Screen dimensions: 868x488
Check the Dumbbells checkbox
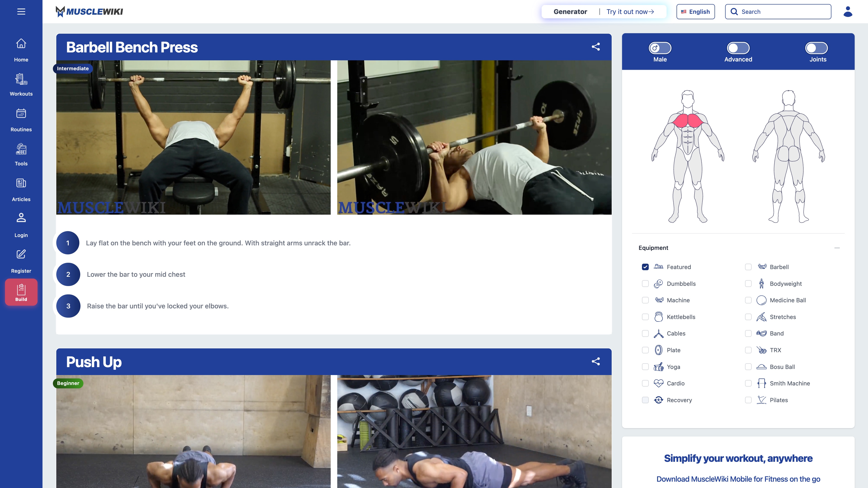[645, 284]
